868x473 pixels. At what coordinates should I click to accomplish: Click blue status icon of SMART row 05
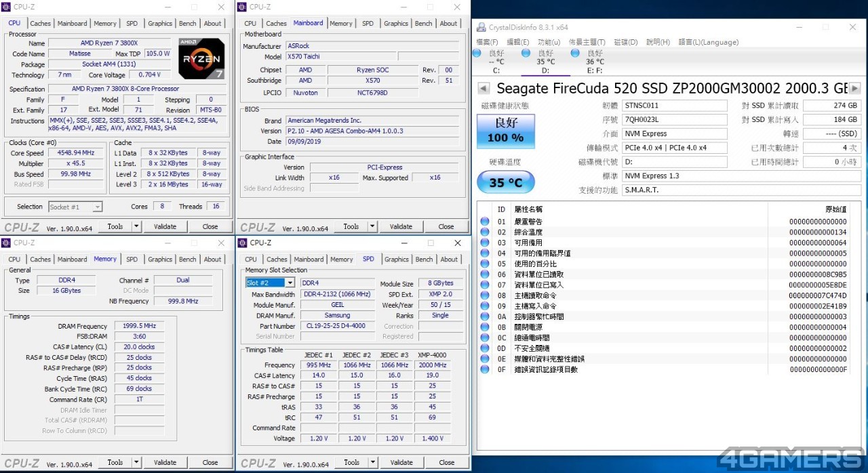[485, 264]
